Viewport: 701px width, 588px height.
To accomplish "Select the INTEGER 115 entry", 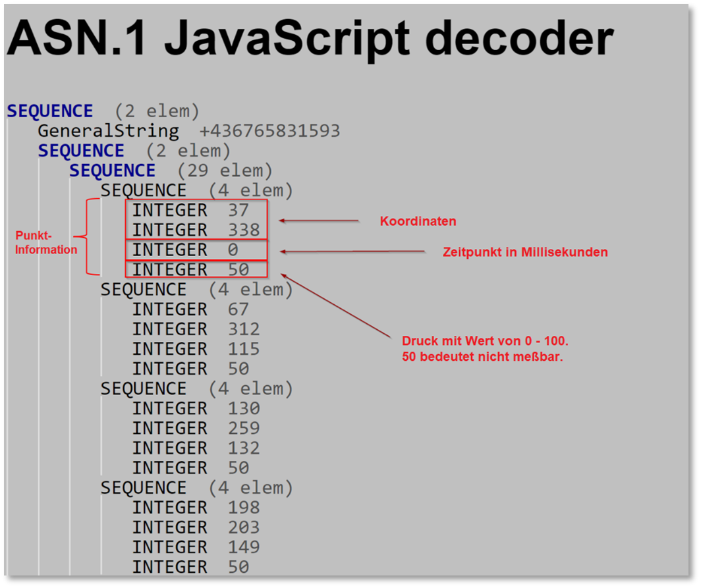I will tap(196, 349).
